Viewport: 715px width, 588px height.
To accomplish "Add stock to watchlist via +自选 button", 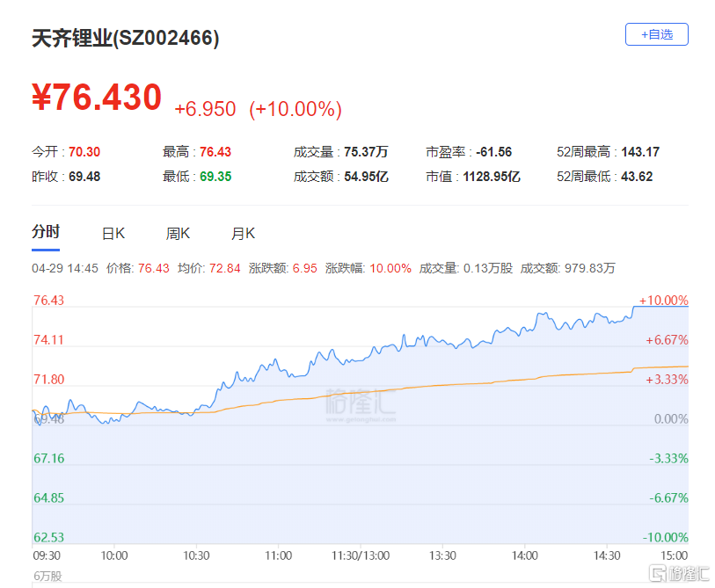I will 657,34.
